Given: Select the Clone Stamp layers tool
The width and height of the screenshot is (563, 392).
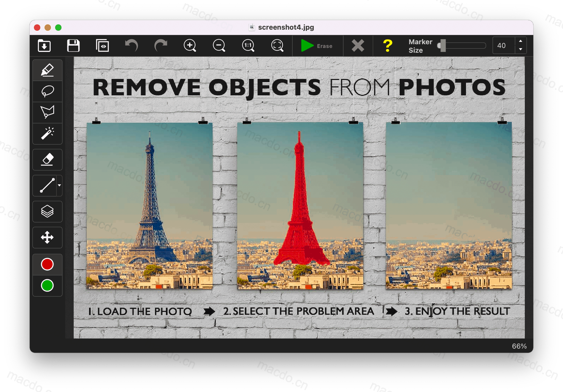Looking at the screenshot, I should point(47,211).
